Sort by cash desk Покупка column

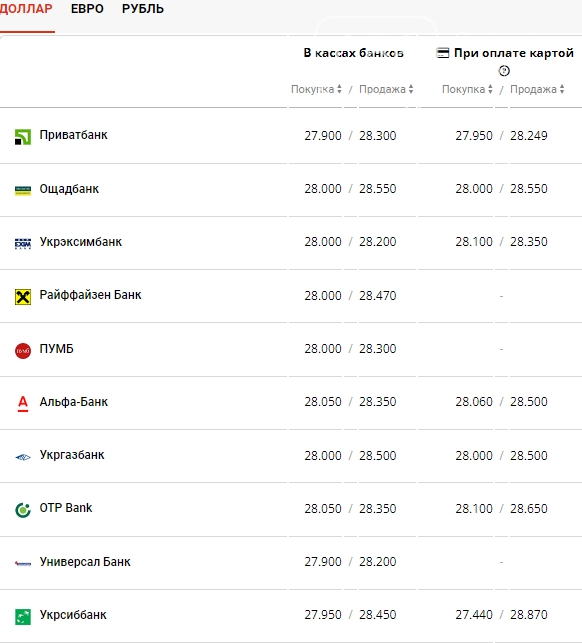click(316, 89)
